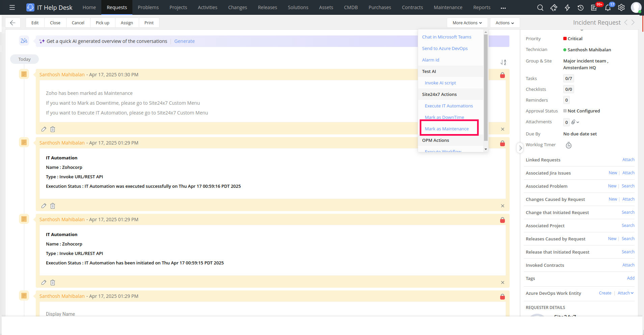Collapse the right details panel arrow
The height and width of the screenshot is (335, 644).
[520, 148]
